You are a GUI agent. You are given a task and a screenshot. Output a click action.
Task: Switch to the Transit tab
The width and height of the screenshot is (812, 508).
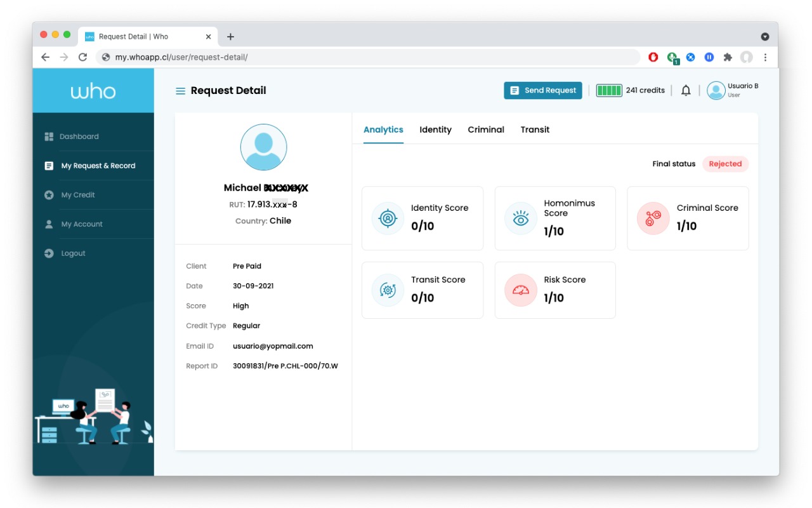pos(535,130)
